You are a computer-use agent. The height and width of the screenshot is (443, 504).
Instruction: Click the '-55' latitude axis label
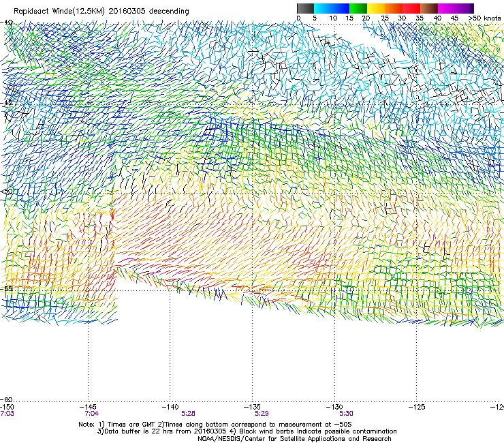(x=6, y=289)
